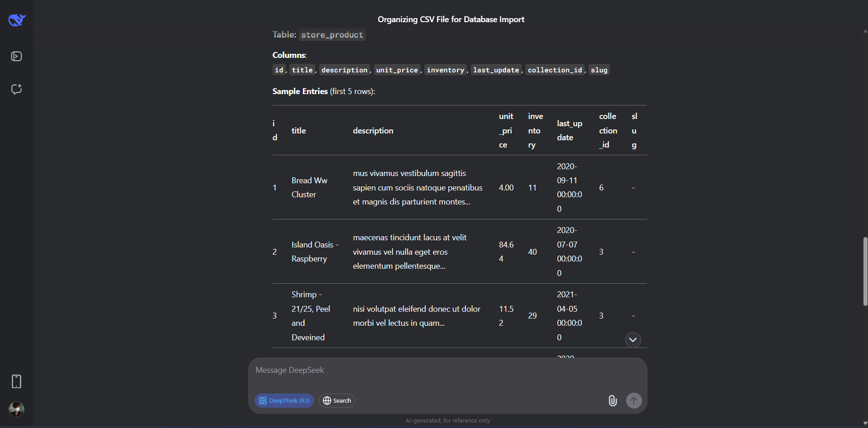
Task: Click the send message arrow button
Action: 634,400
